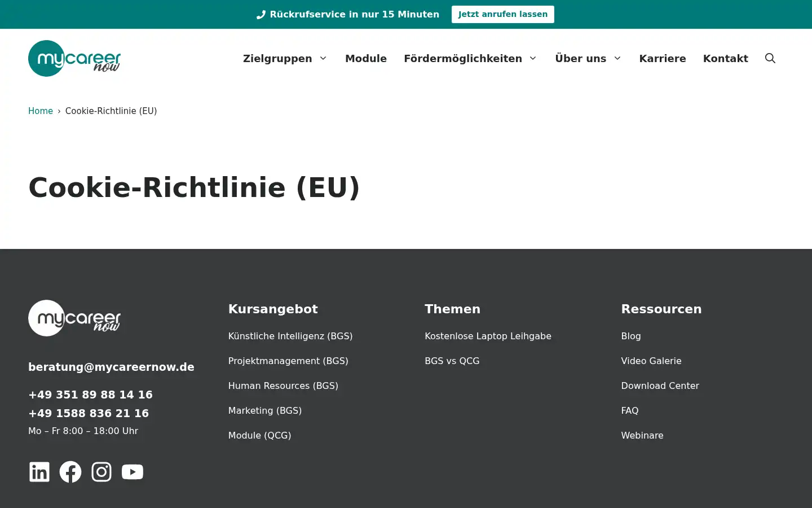
Task: Click the Cookie-Richtlinie (EU) page heading
Action: pos(194,187)
